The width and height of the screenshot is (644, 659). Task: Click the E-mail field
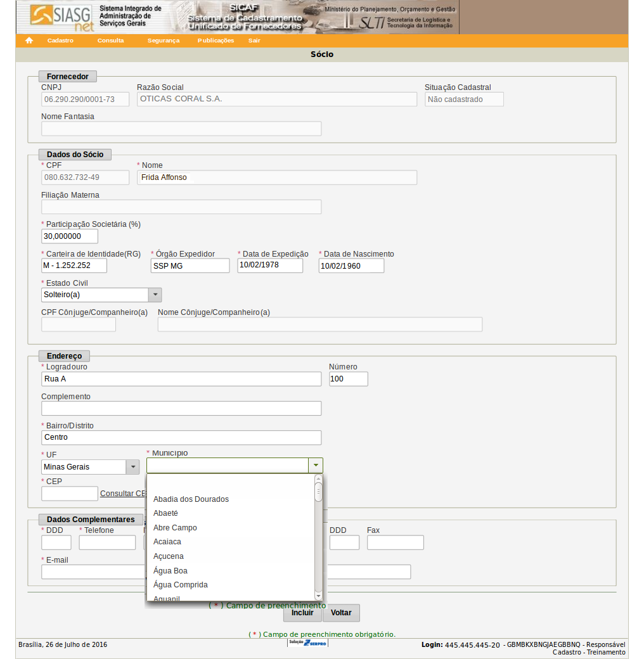(x=226, y=572)
